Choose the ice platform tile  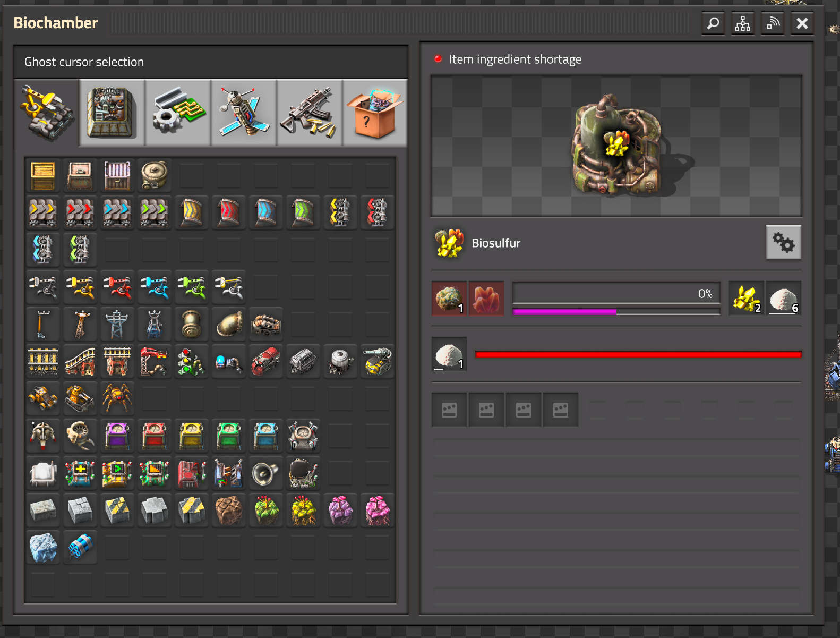pos(43,548)
